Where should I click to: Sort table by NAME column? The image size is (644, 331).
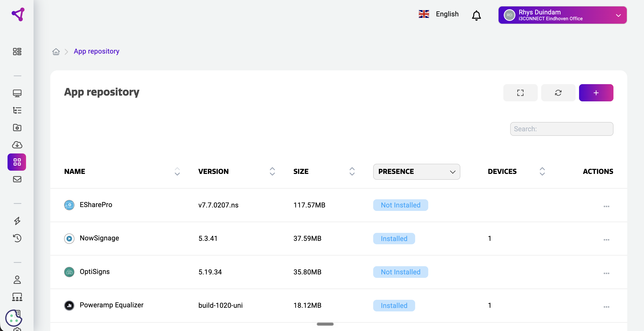point(177,171)
